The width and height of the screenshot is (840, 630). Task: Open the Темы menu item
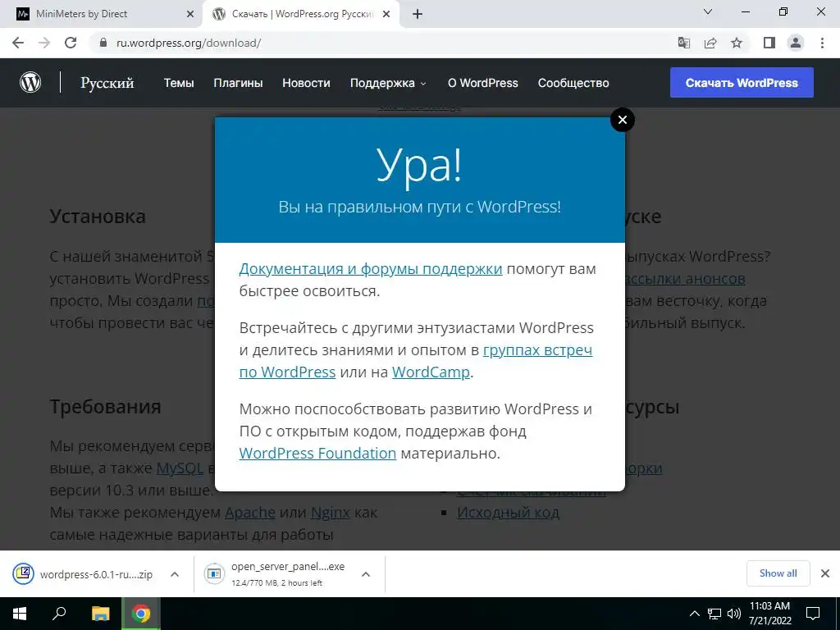pyautogui.click(x=179, y=83)
